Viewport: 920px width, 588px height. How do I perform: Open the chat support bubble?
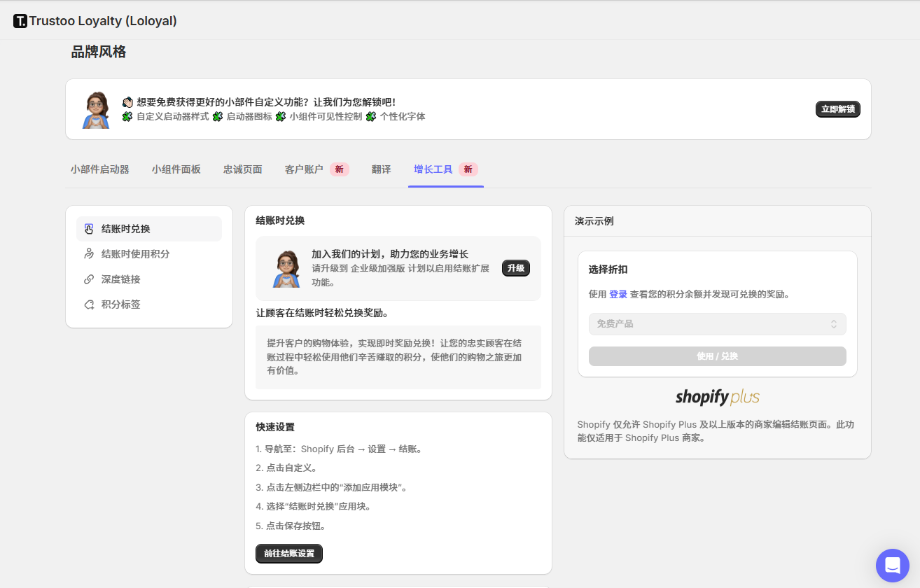[x=892, y=565]
